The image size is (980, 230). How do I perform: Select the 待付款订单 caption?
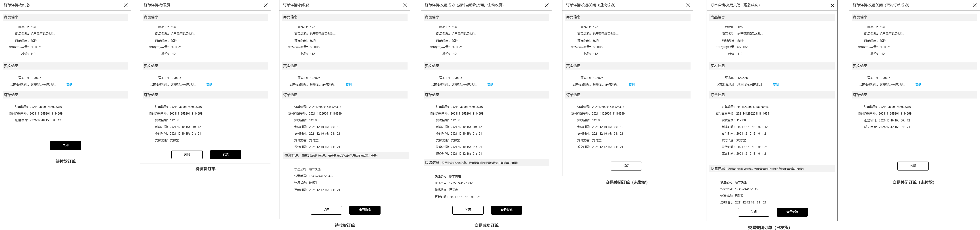[65, 161]
